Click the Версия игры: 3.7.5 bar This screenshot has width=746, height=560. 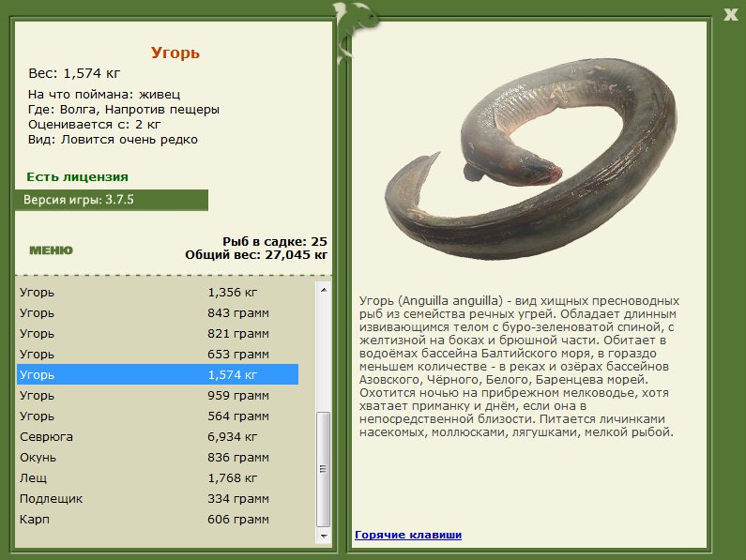pyautogui.click(x=112, y=200)
